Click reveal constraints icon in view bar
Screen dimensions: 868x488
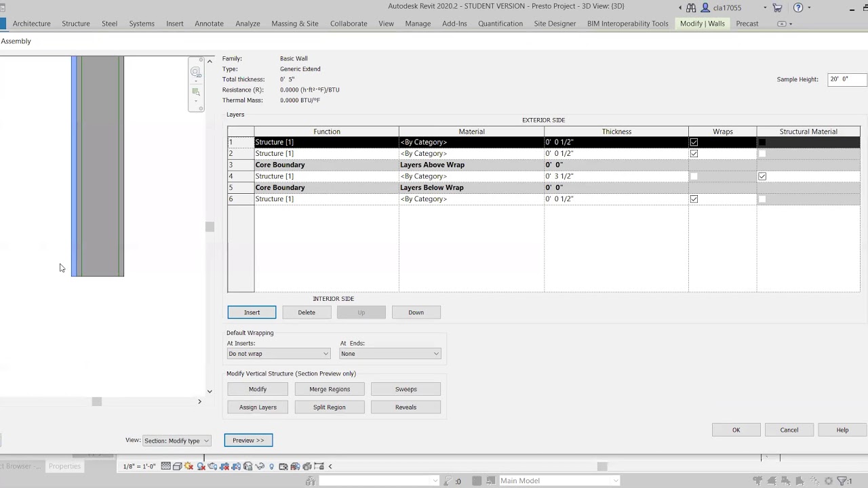pyautogui.click(x=319, y=466)
